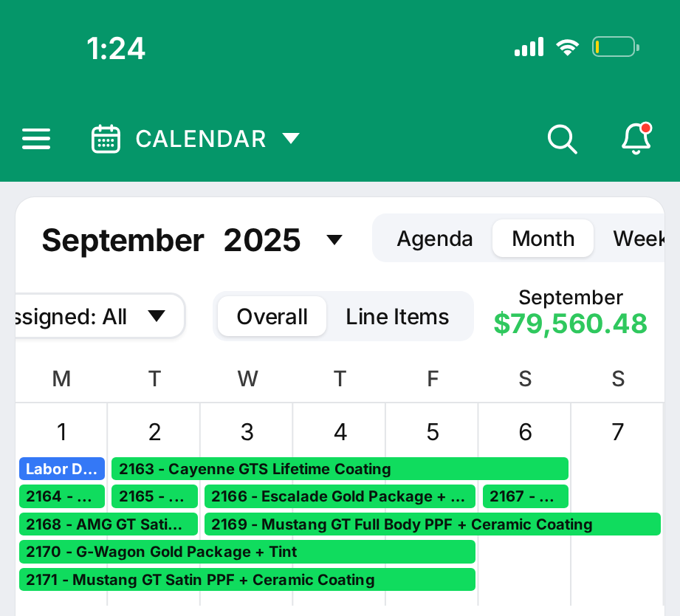680x616 pixels.
Task: Click the $79,560.48 September total
Action: coord(570,324)
